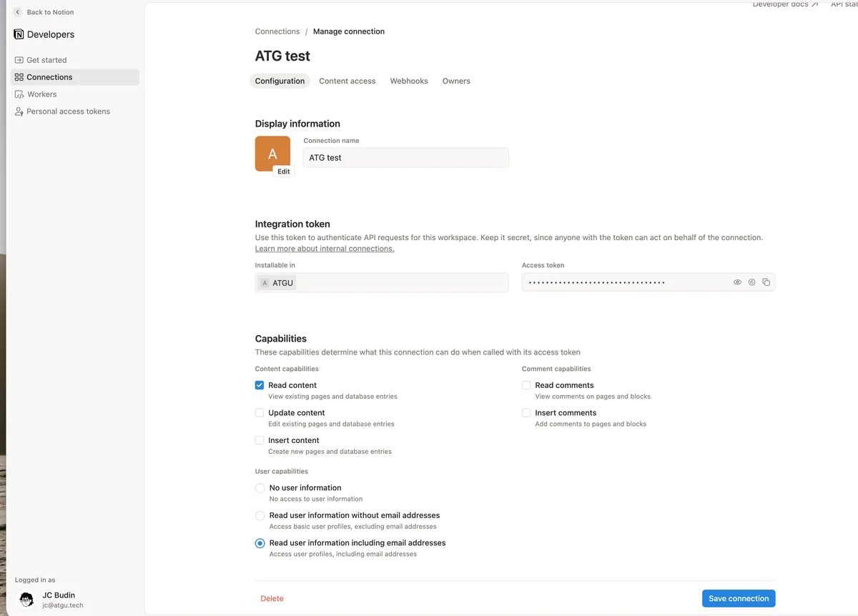Copy the access token to clipboard
This screenshot has width=858, height=616.
coord(766,282)
